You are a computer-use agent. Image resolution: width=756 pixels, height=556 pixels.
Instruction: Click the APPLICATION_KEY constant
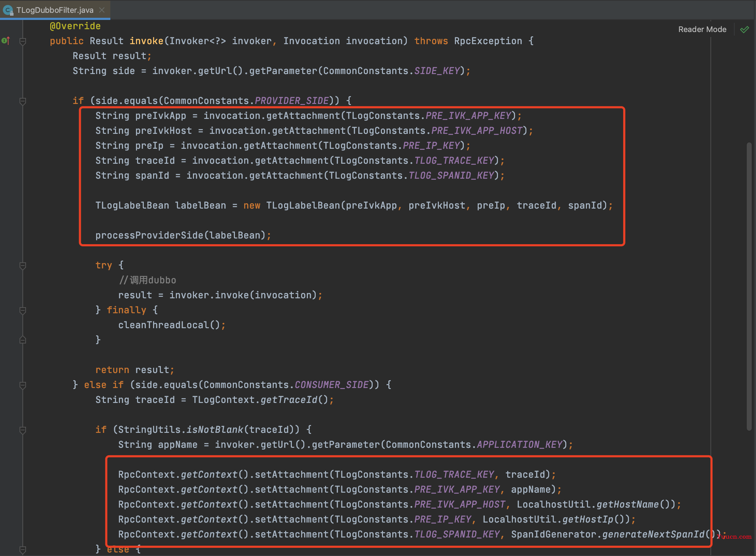[x=519, y=445]
